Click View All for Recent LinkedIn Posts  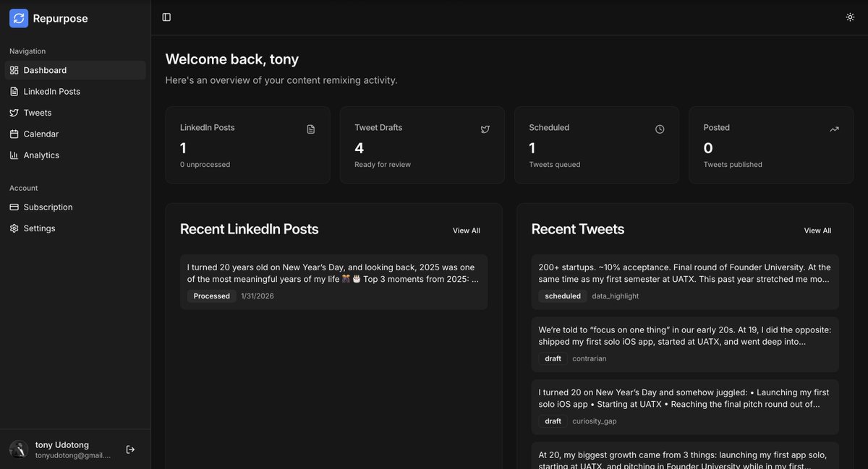[467, 231]
